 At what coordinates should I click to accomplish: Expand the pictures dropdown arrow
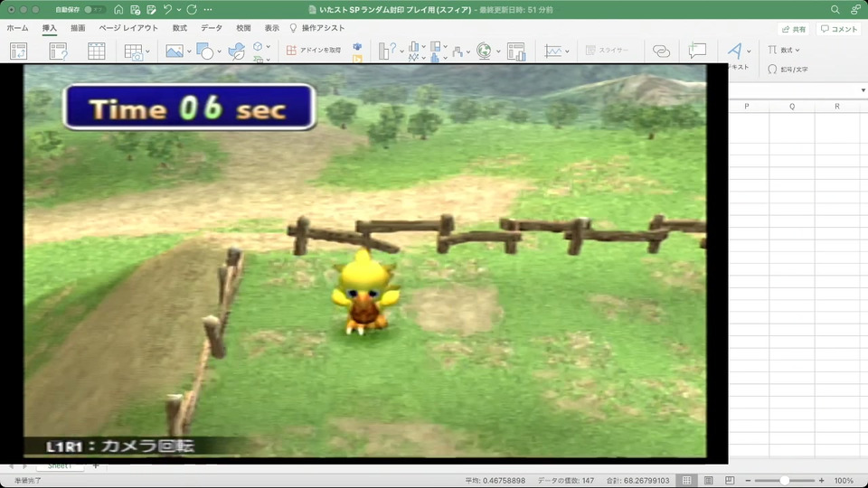(x=189, y=52)
